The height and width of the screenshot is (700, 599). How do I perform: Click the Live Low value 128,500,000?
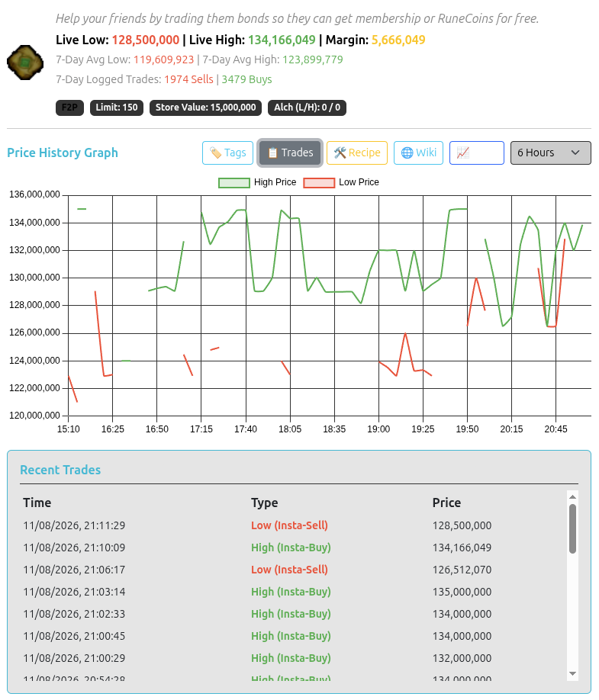pyautogui.click(x=146, y=40)
